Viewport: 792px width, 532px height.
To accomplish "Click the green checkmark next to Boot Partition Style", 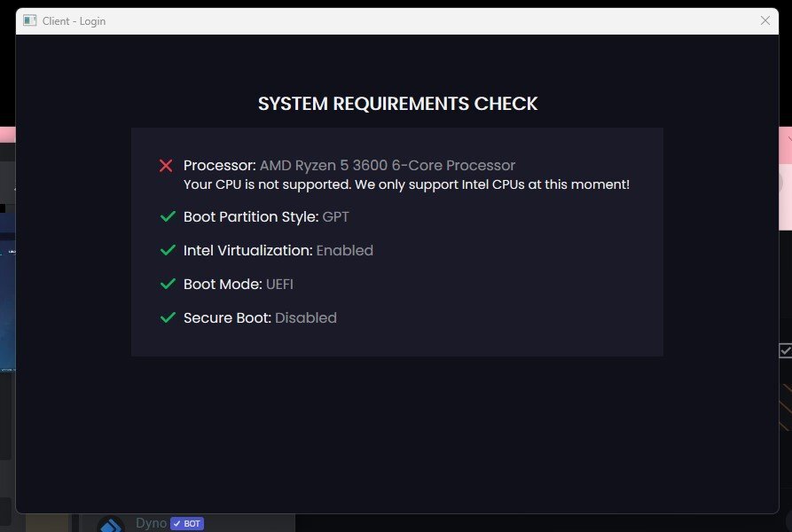I will [x=167, y=217].
